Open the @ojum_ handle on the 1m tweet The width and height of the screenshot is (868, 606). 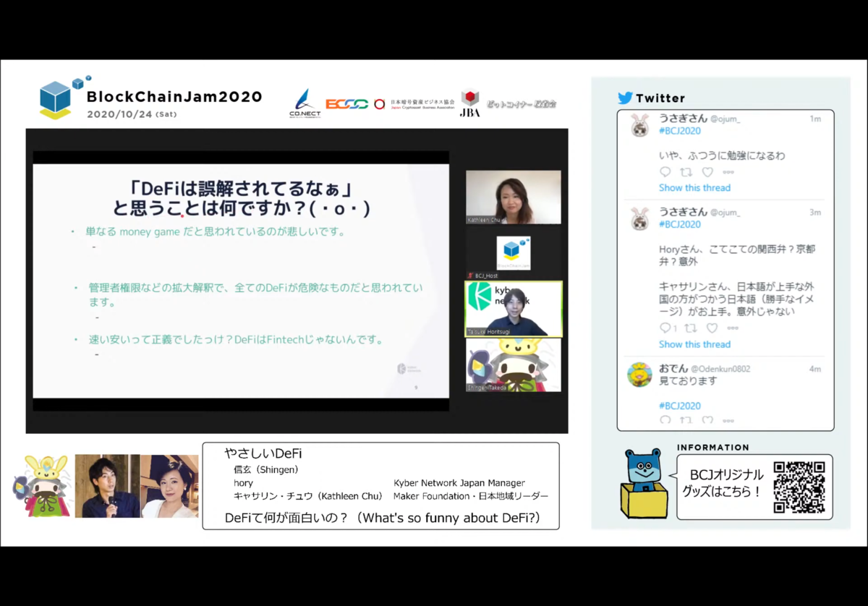click(x=726, y=119)
